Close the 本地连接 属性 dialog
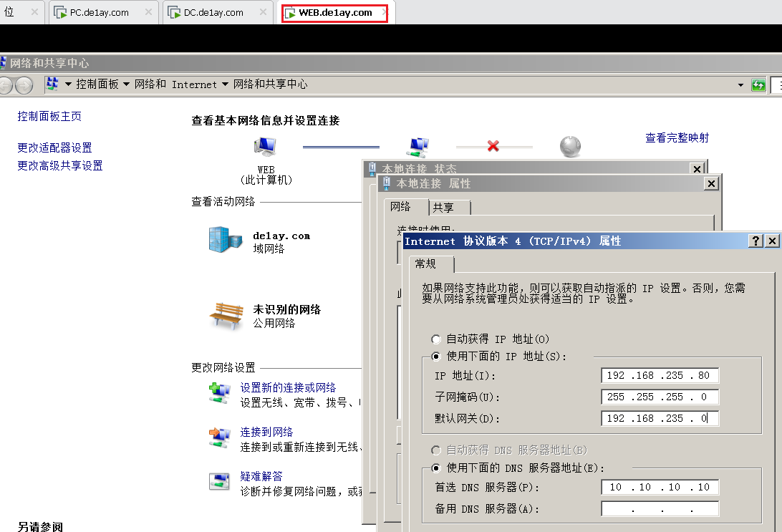 click(x=711, y=184)
